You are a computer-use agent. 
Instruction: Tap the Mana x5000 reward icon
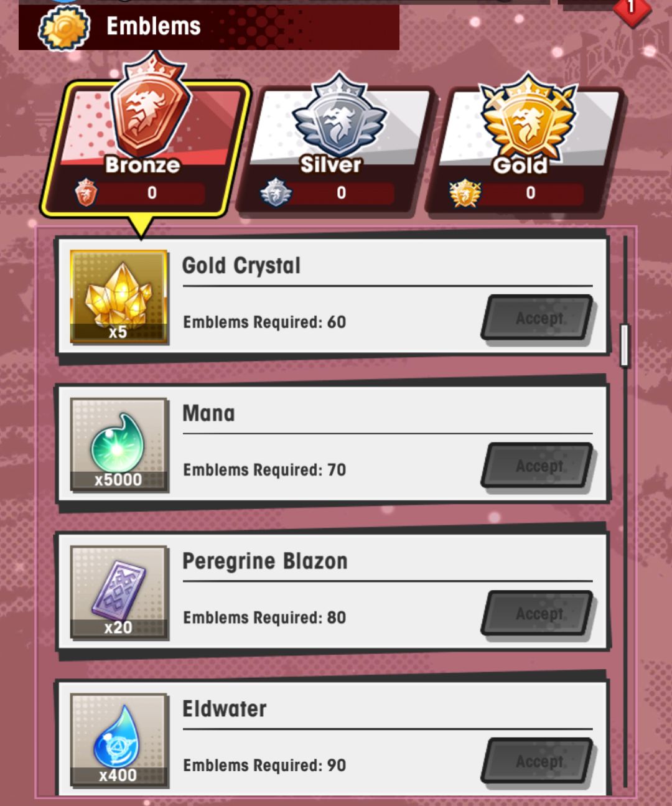pyautogui.click(x=118, y=445)
